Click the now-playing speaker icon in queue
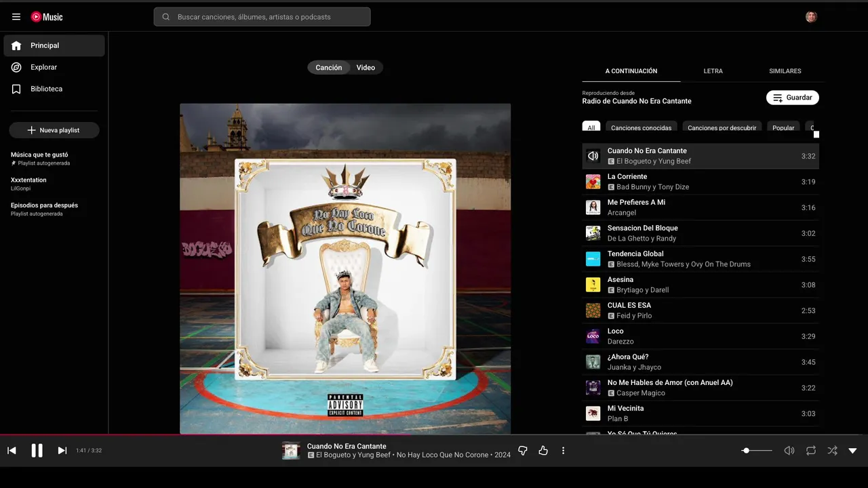Viewport: 868px width, 488px height. [x=593, y=156]
